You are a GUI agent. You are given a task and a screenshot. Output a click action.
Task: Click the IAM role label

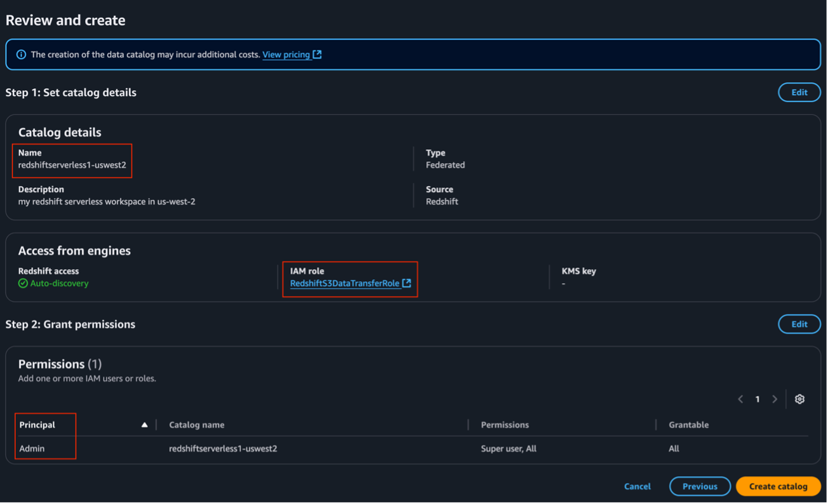pyautogui.click(x=307, y=271)
